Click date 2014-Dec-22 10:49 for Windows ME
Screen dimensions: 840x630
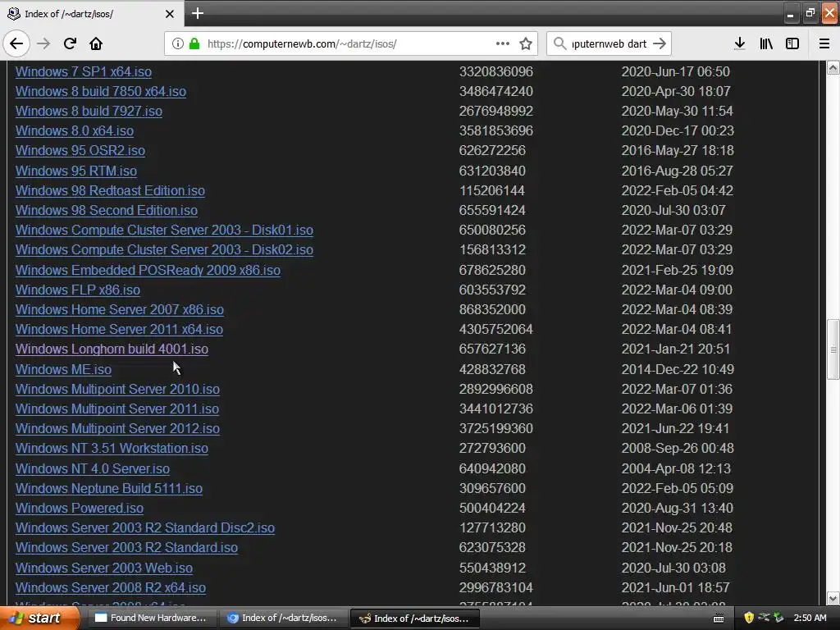point(678,369)
